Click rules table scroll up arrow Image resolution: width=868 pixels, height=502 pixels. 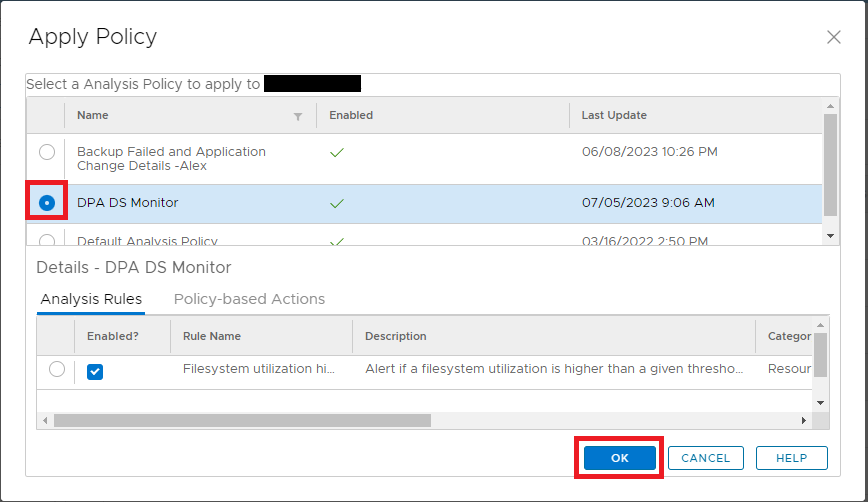820,325
